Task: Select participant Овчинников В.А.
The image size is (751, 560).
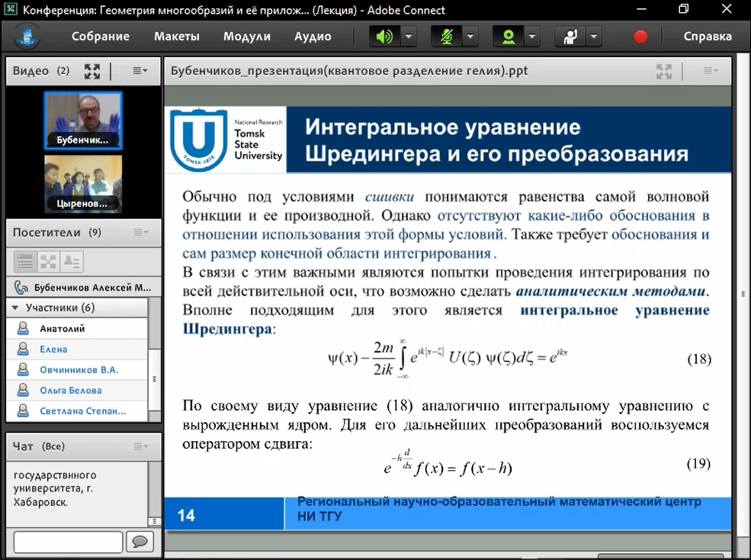Action: [x=79, y=370]
